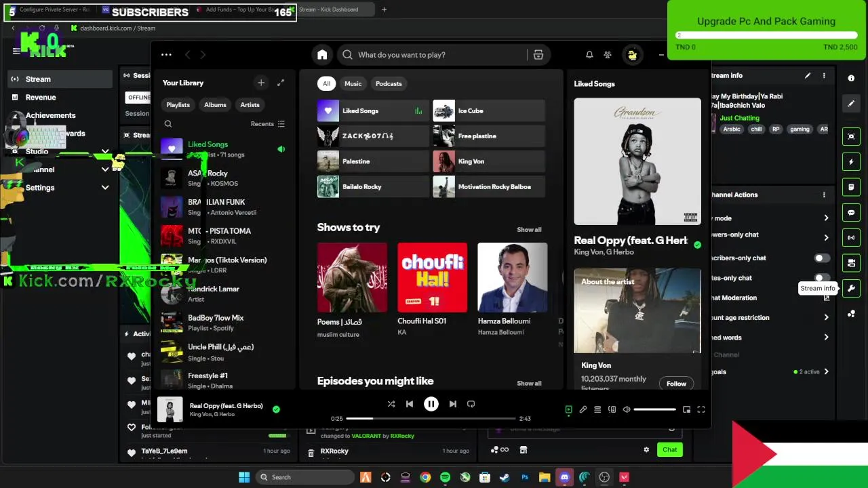Expand Your Library panel
Screen dimensions: 868x488
tap(281, 83)
